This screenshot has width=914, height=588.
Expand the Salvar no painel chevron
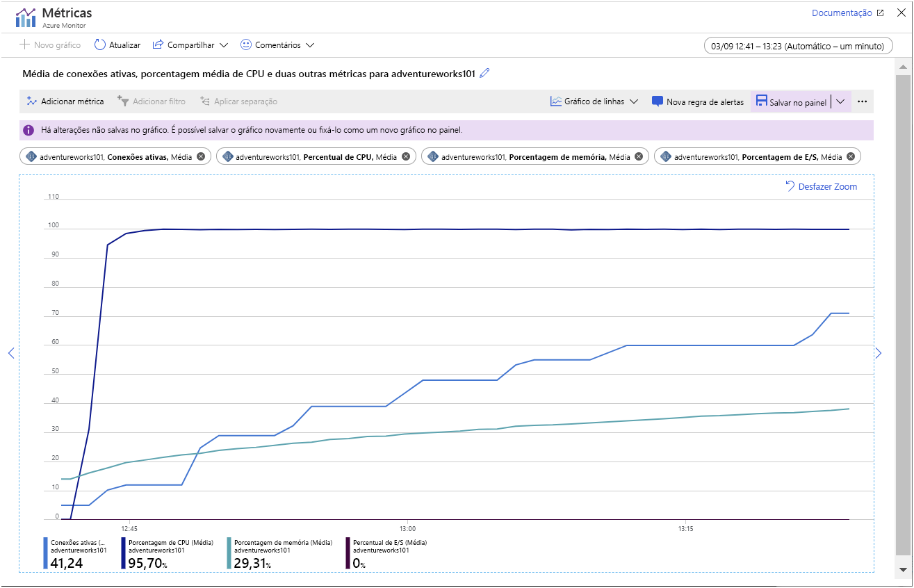click(x=840, y=101)
